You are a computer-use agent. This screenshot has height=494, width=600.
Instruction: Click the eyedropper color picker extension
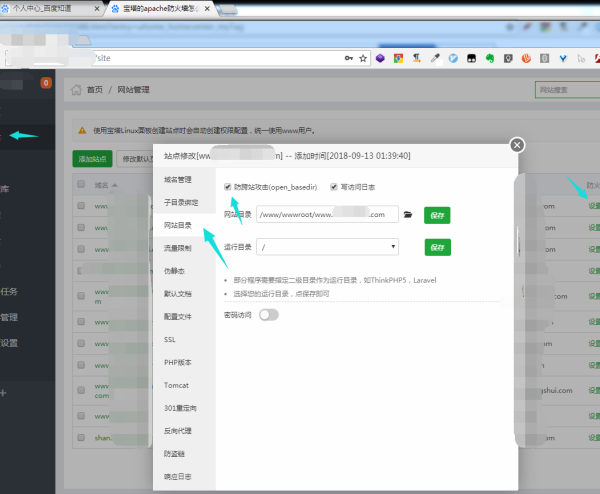click(x=435, y=59)
